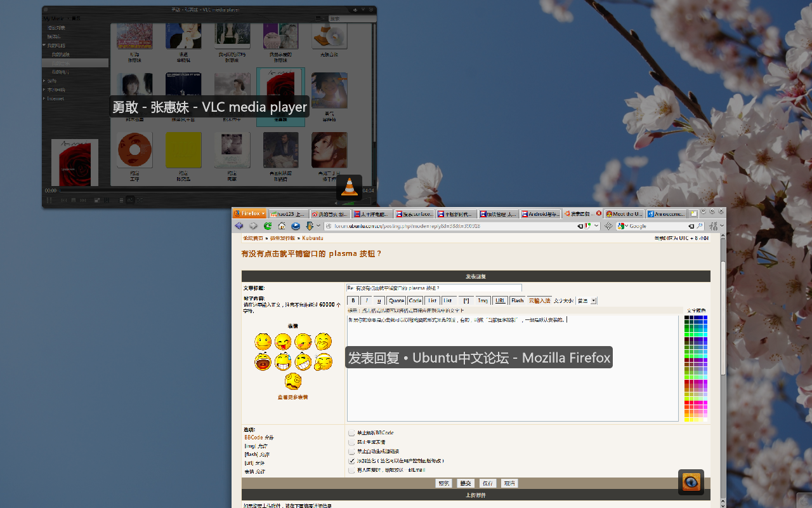This screenshot has width=812, height=508.
Task: Insert URL BBCode tag
Action: (501, 300)
